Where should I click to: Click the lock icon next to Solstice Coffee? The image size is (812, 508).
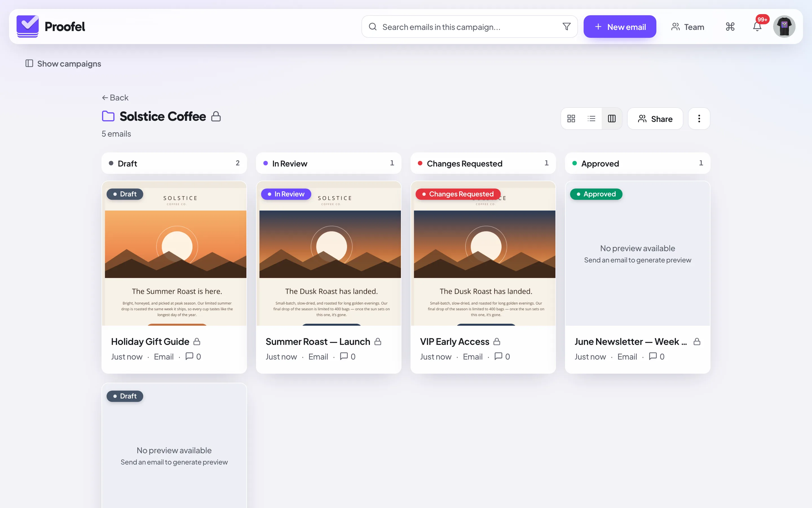pos(216,116)
